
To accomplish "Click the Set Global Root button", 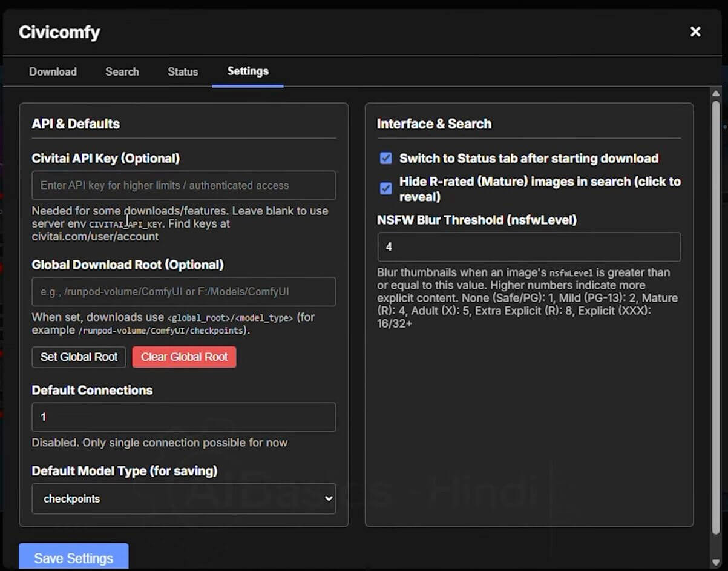I will (x=79, y=357).
